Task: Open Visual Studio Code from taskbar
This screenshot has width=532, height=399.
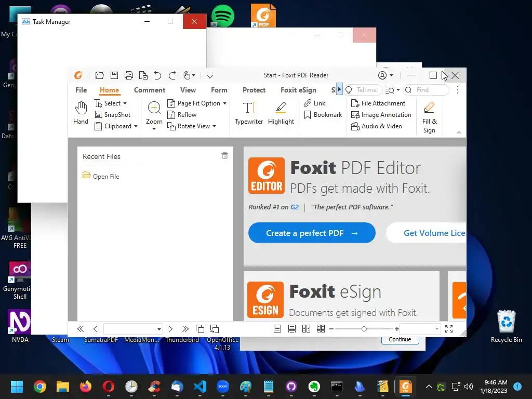Action: 200,387
